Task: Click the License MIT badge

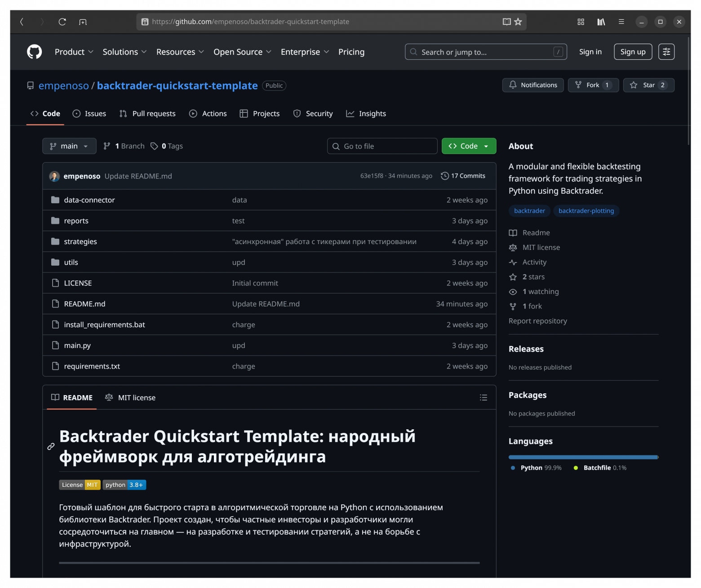Action: [x=80, y=485]
